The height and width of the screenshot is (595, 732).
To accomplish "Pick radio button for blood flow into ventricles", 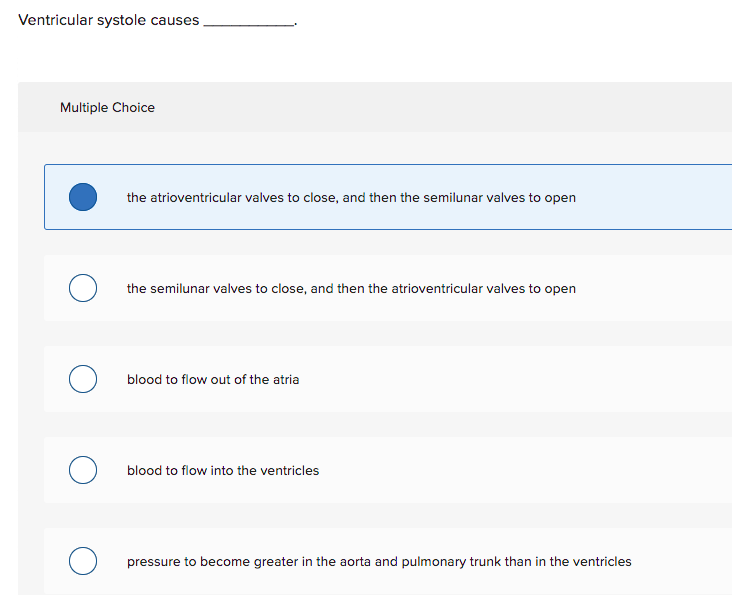I will click(x=83, y=470).
